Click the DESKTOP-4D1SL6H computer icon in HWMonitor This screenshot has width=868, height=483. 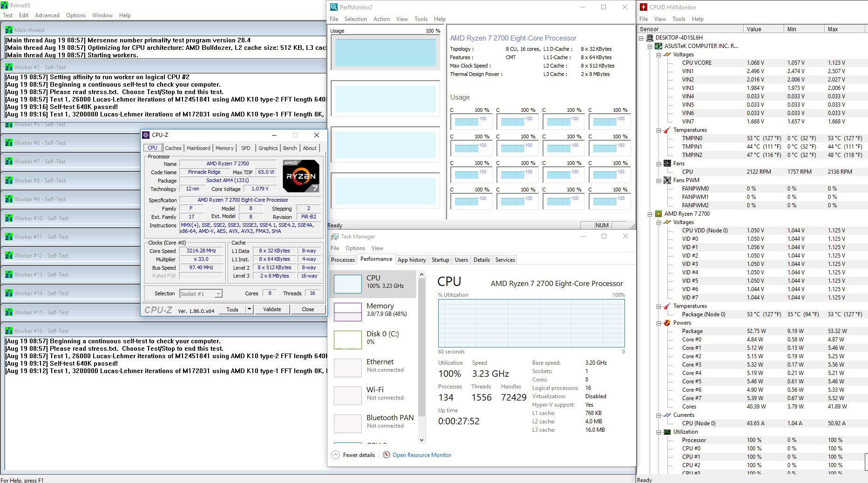pyautogui.click(x=650, y=38)
